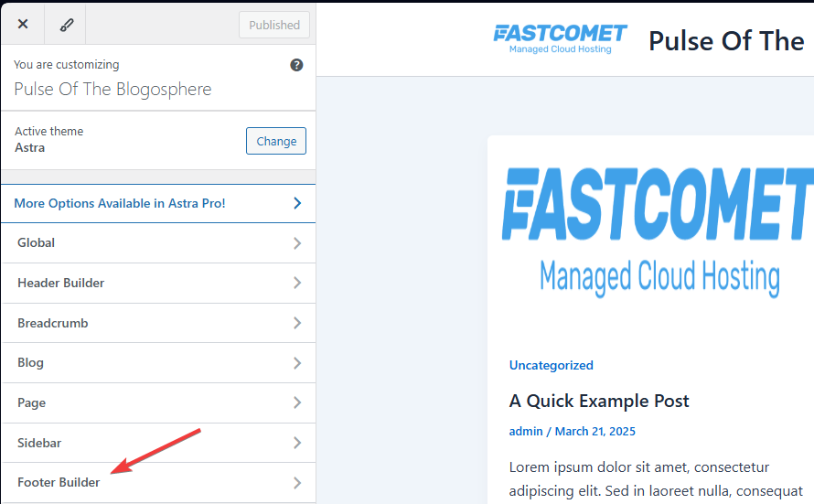Image resolution: width=814 pixels, height=504 pixels.
Task: Open the Footer Builder section
Action: (59, 482)
